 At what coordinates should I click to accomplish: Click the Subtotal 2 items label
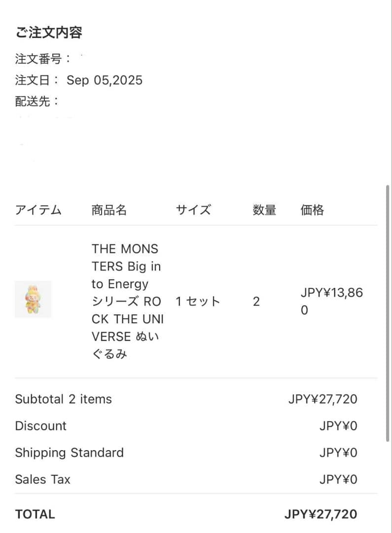tap(64, 399)
